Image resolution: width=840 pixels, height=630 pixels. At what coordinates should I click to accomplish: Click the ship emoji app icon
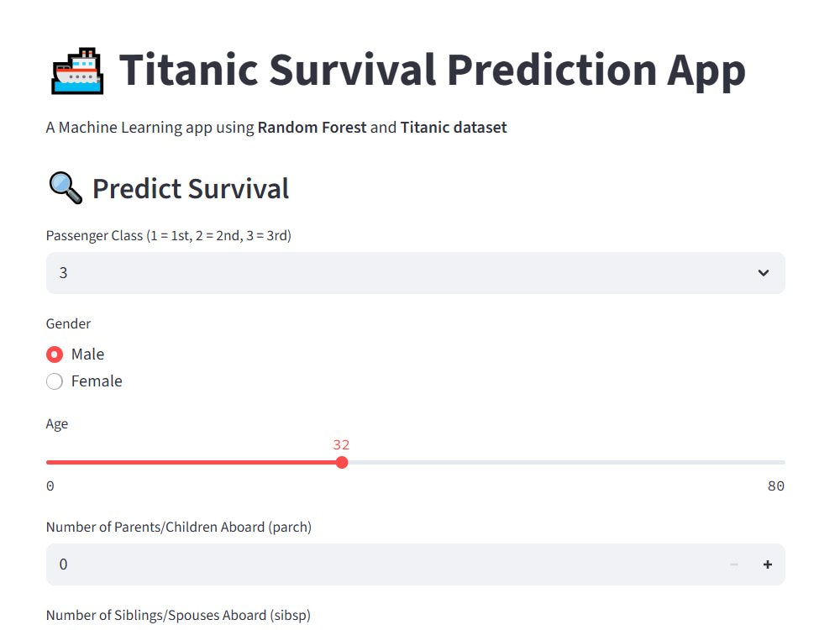(x=76, y=70)
